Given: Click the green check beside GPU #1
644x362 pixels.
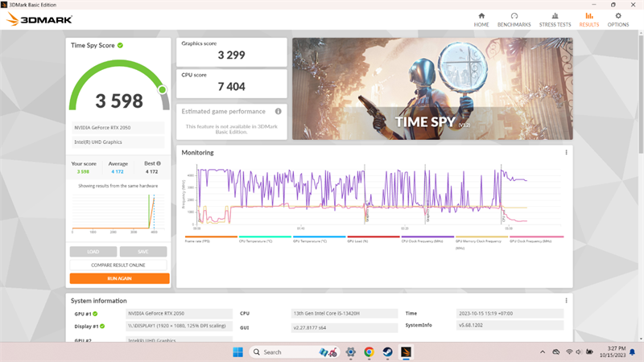Looking at the screenshot, I should tap(95, 314).
